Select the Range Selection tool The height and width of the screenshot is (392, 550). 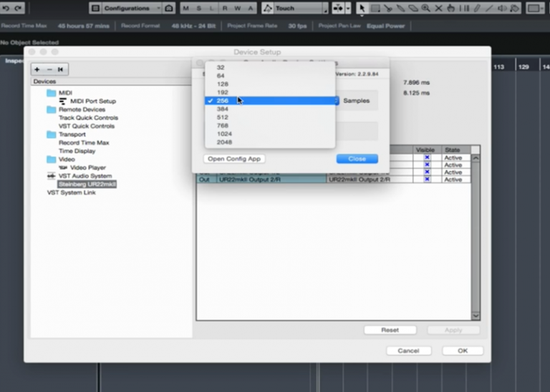coord(375,9)
